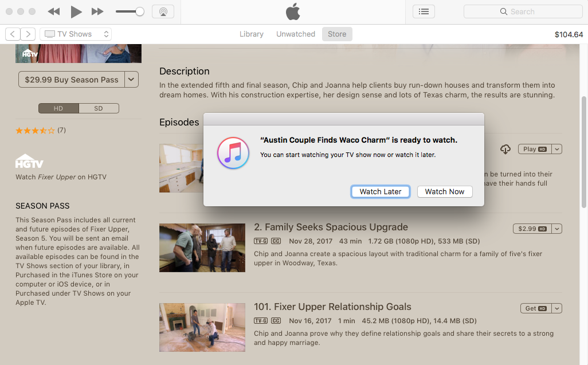Expand the dropdown beside the $2.99 price button
This screenshot has width=588, height=365.
tap(557, 229)
